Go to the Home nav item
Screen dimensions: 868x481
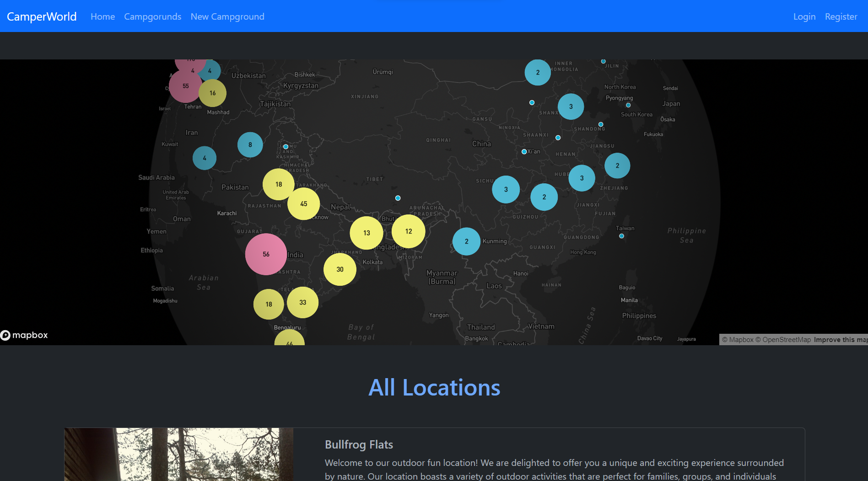pyautogui.click(x=102, y=16)
